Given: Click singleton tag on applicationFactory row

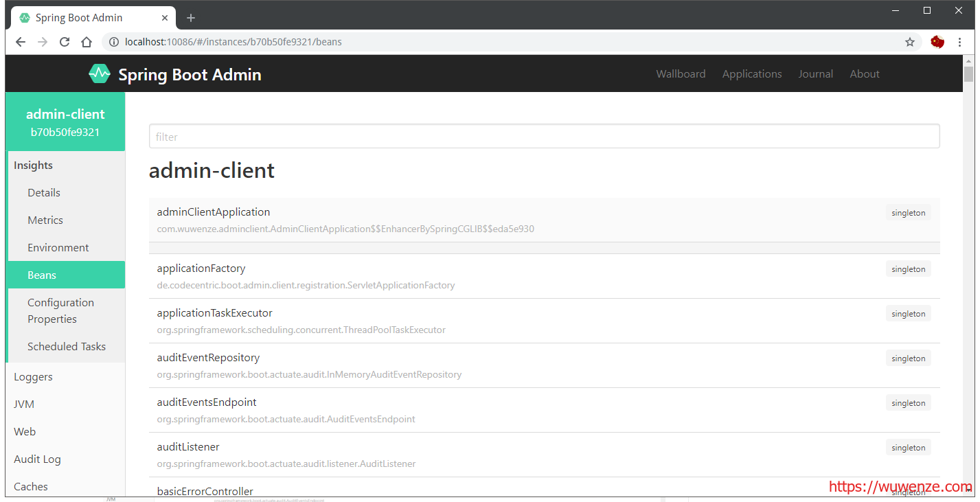Looking at the screenshot, I should 908,269.
